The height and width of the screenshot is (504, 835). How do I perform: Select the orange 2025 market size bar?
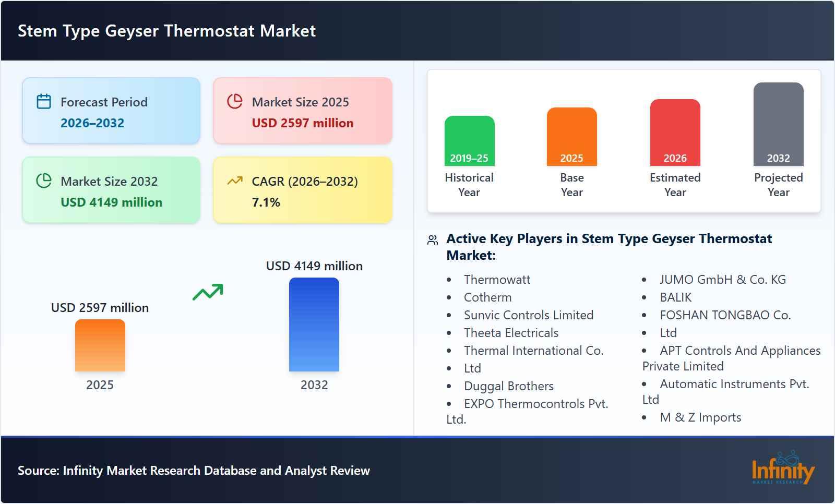100,347
